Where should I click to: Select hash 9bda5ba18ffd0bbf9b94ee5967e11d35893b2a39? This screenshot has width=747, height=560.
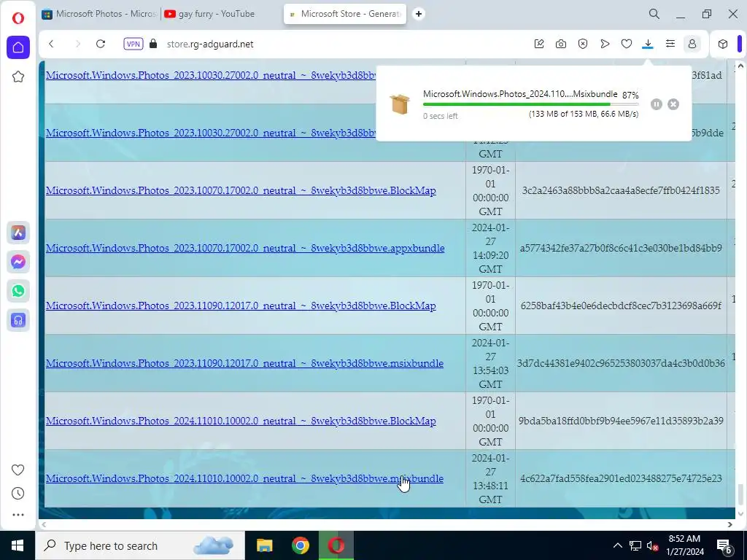[x=621, y=421]
